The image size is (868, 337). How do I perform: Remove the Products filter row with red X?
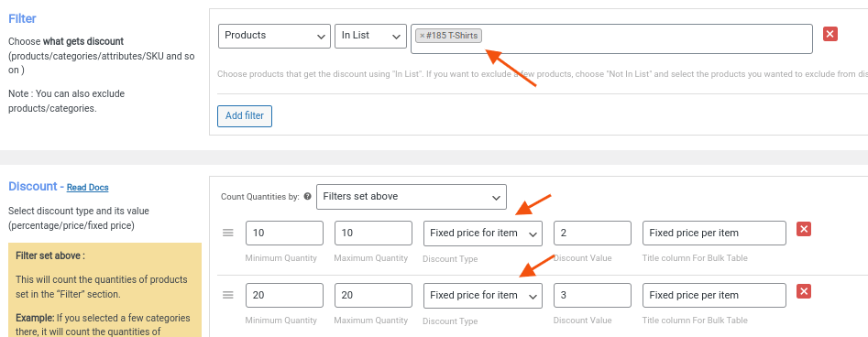click(x=830, y=34)
